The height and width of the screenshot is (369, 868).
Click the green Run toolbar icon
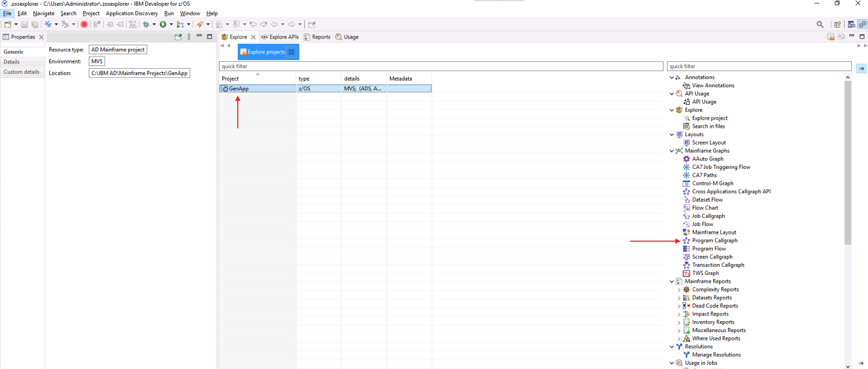tap(163, 24)
